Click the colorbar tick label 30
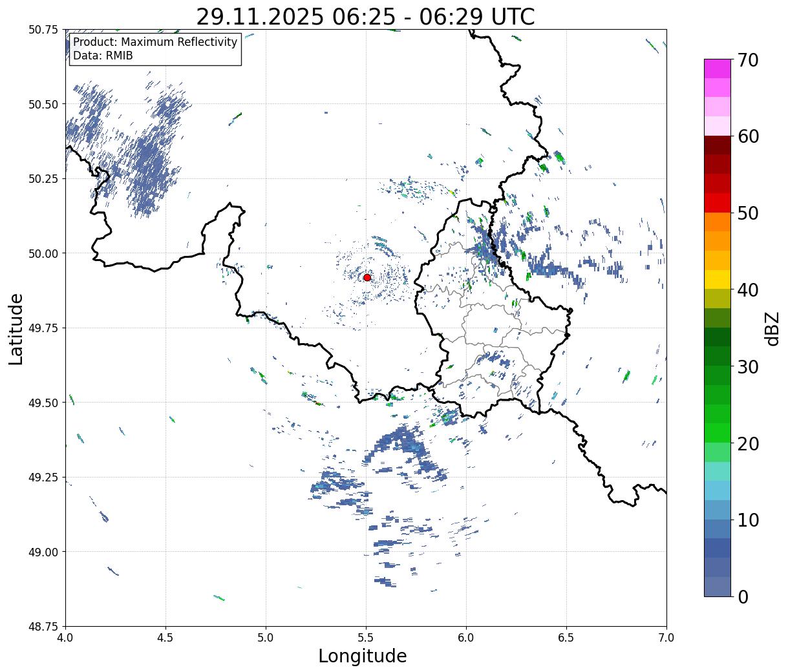The width and height of the screenshot is (788, 672). [x=747, y=367]
